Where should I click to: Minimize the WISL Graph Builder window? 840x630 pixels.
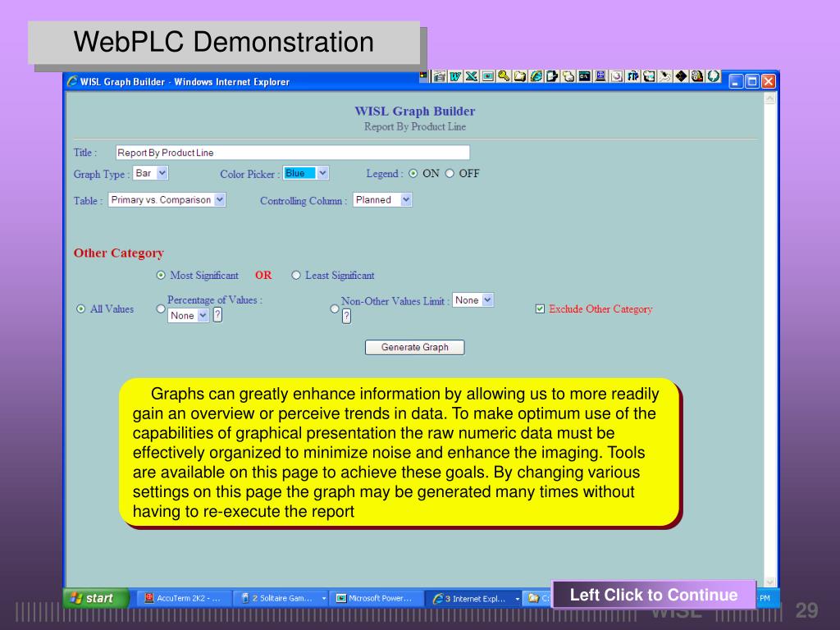coord(736,81)
